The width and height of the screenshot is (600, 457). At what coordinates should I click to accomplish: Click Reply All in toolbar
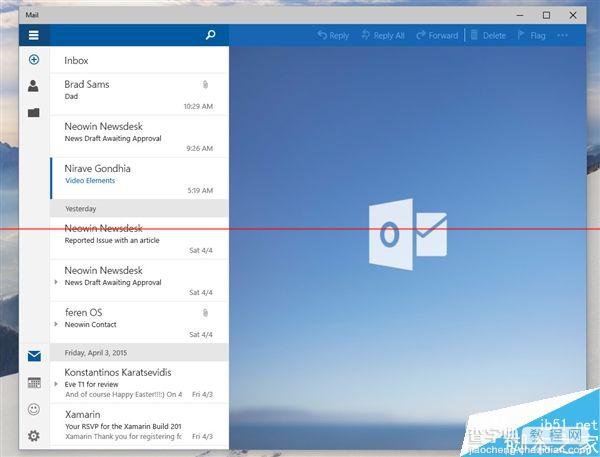(383, 36)
